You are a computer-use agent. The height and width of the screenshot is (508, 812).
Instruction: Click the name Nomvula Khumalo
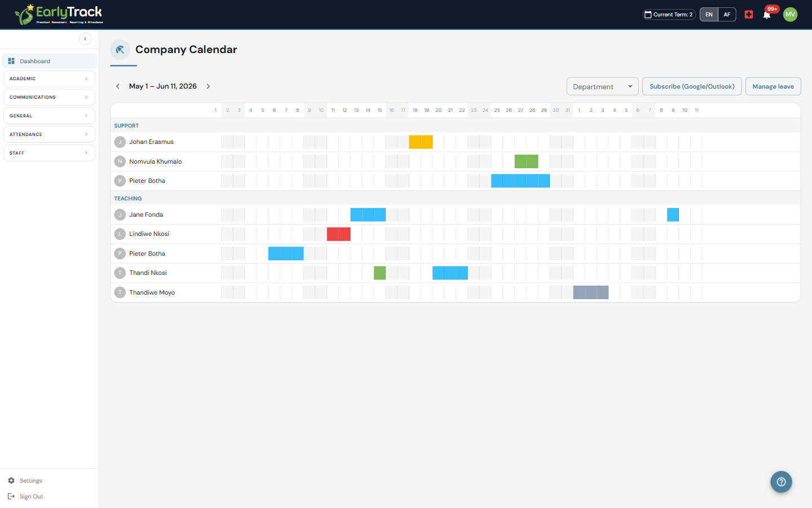156,161
